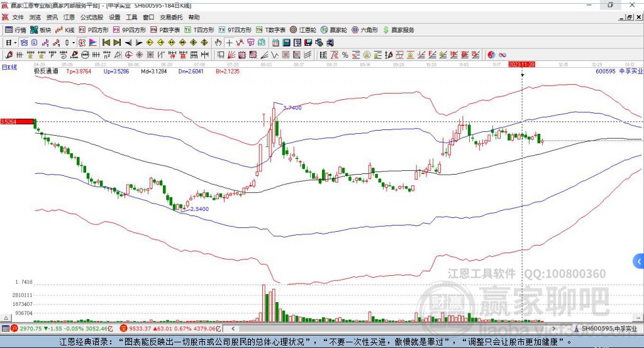Expand the candlestick style dropdown arrow

[x=74, y=43]
